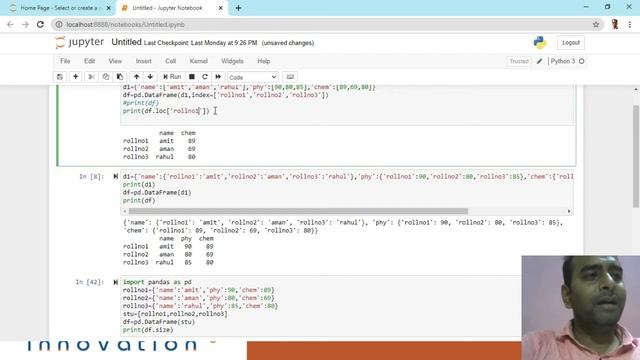The image size is (640, 360).
Task: Run the selected cell
Action: (x=172, y=77)
